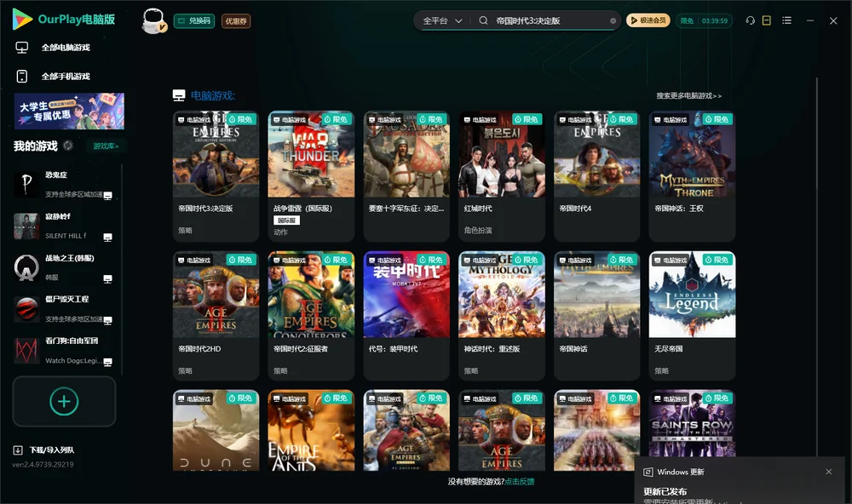The width and height of the screenshot is (852, 504).
Task: Click the yellow mini-window mode icon
Action: click(766, 20)
